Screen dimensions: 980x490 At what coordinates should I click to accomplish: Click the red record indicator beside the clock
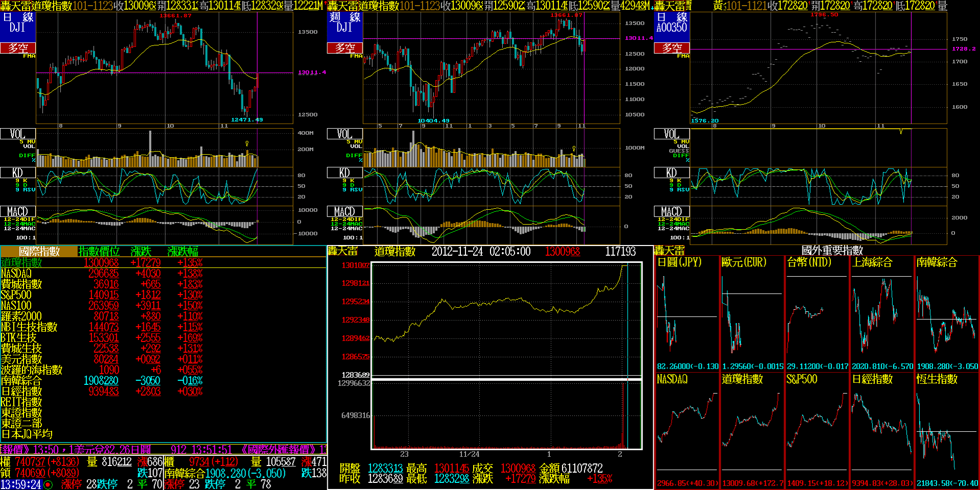pos(48,484)
